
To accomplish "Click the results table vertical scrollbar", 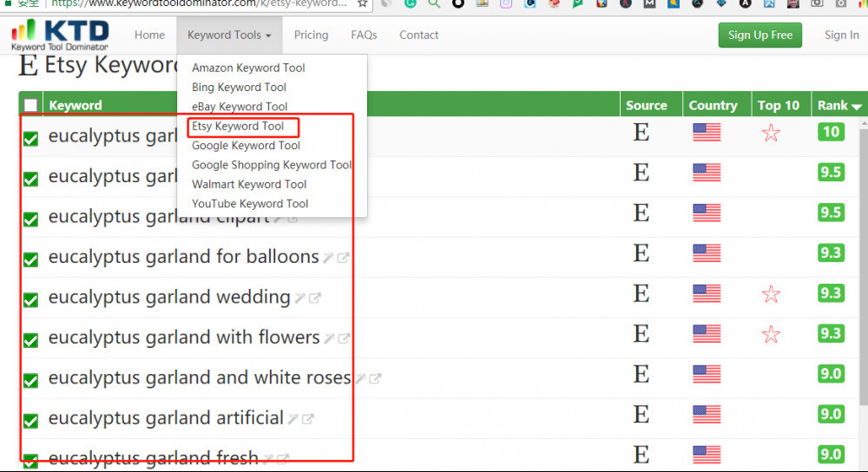I will click(864, 265).
